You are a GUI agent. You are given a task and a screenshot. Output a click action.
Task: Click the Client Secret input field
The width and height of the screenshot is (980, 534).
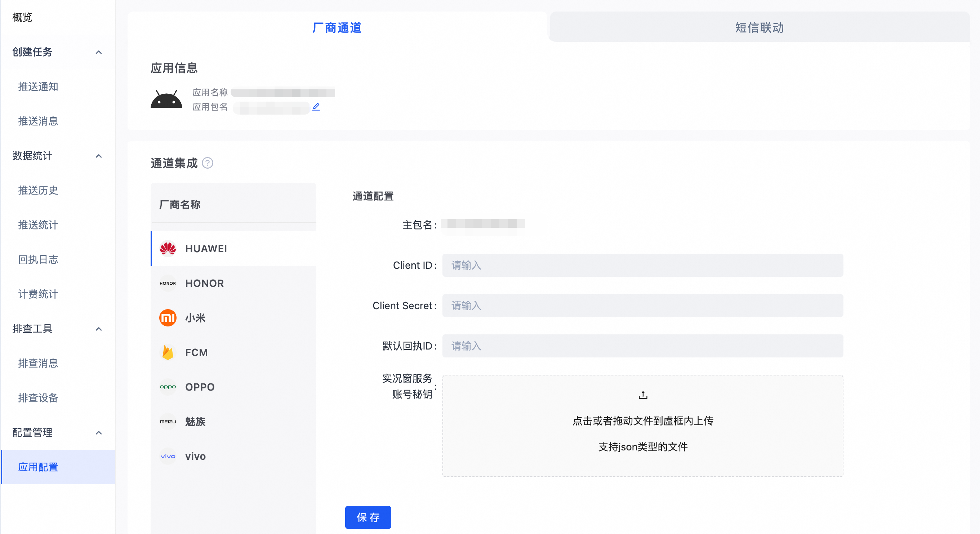click(642, 306)
